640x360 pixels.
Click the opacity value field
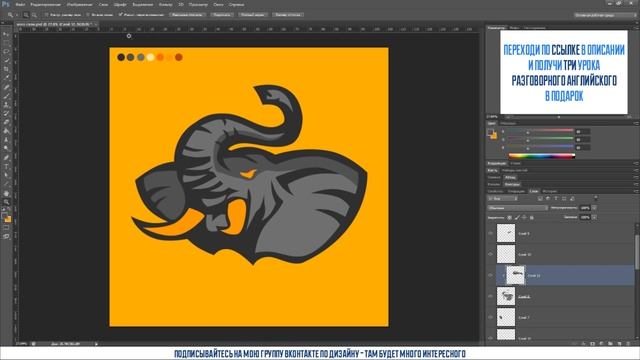pos(584,208)
